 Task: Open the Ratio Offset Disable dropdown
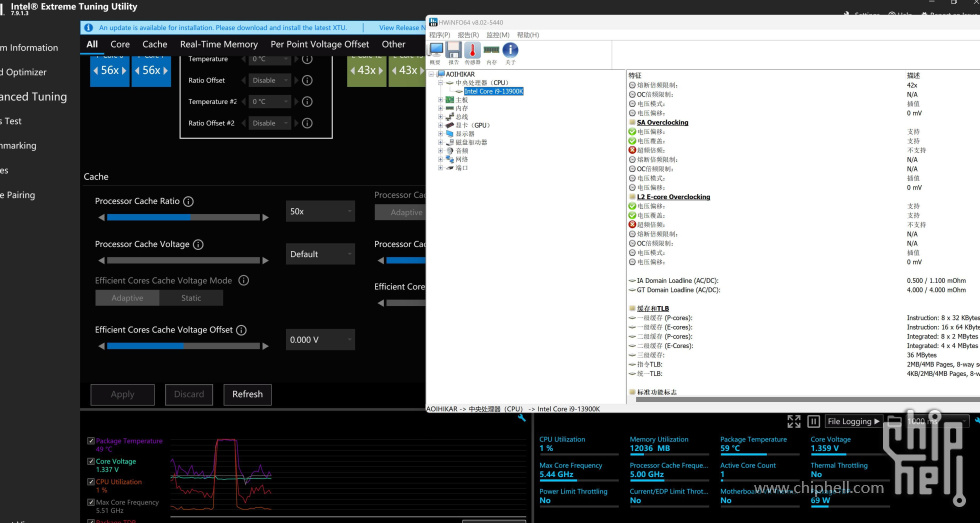270,80
